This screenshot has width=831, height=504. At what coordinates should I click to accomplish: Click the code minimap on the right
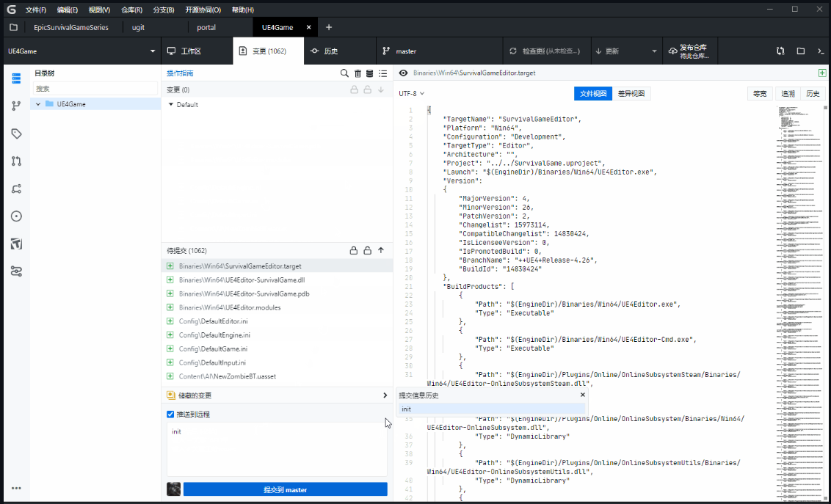point(799,302)
